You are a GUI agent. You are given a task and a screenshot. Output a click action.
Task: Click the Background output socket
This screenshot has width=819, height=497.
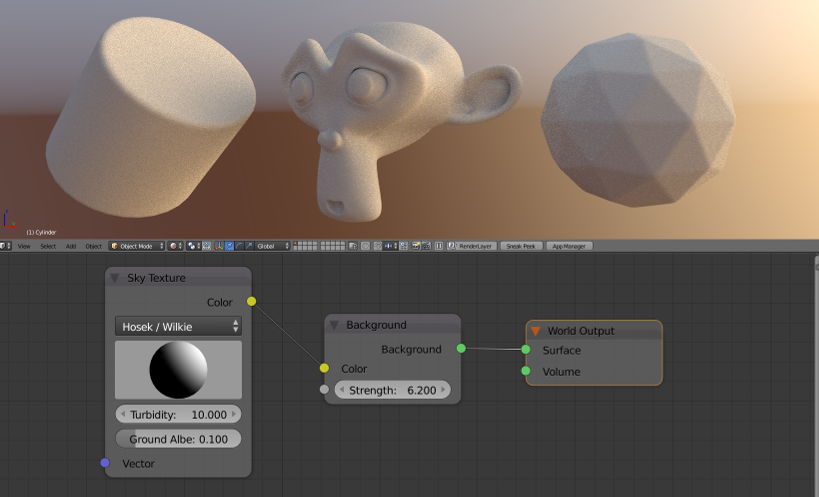(461, 348)
